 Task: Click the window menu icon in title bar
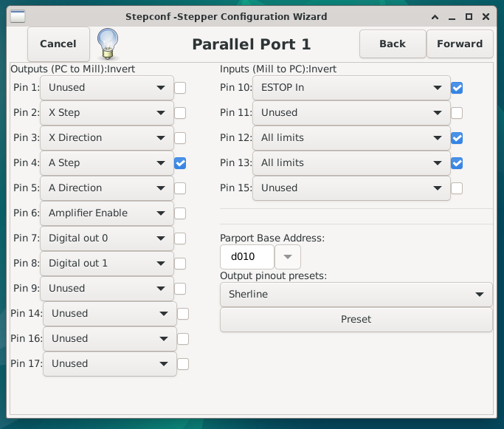[x=18, y=17]
